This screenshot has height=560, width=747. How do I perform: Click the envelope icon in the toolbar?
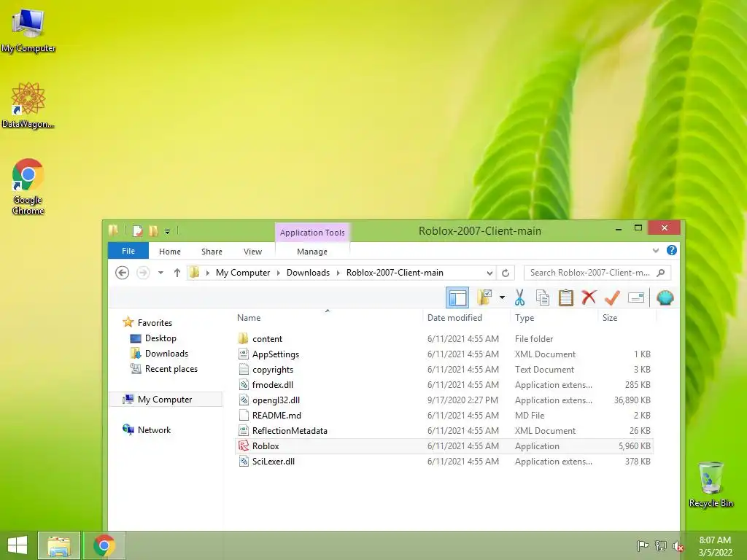coord(636,297)
